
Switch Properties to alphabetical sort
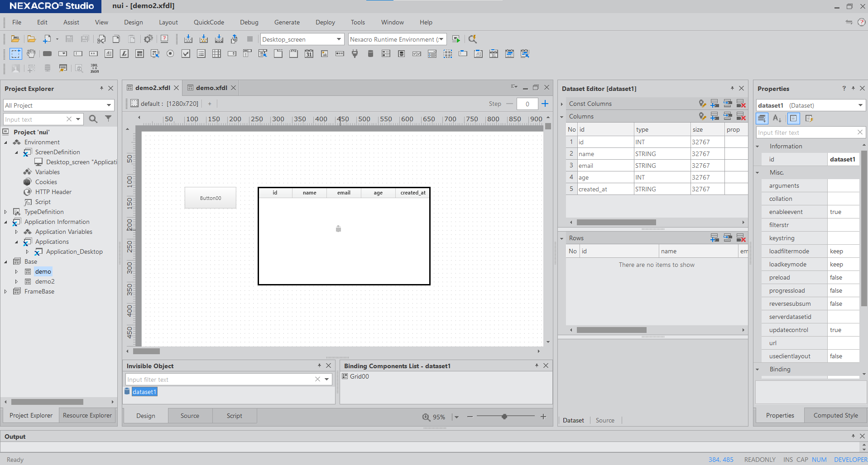click(777, 119)
